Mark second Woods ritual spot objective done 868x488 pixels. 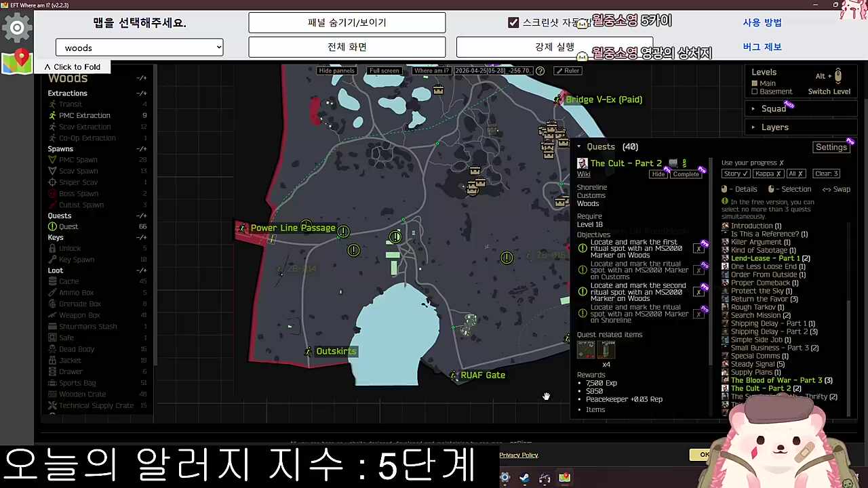point(698,292)
